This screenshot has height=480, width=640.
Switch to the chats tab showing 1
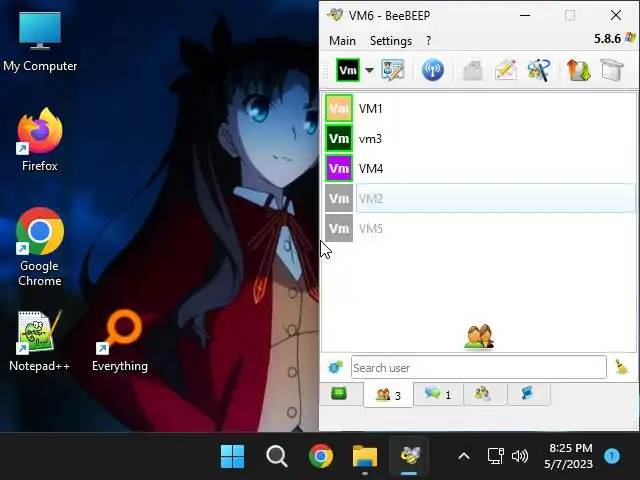pos(438,394)
